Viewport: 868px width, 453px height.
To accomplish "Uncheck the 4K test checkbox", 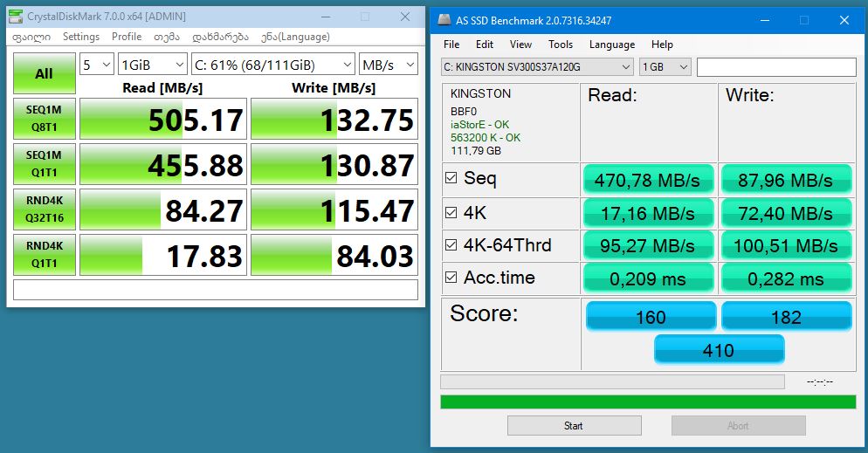I will click(451, 212).
